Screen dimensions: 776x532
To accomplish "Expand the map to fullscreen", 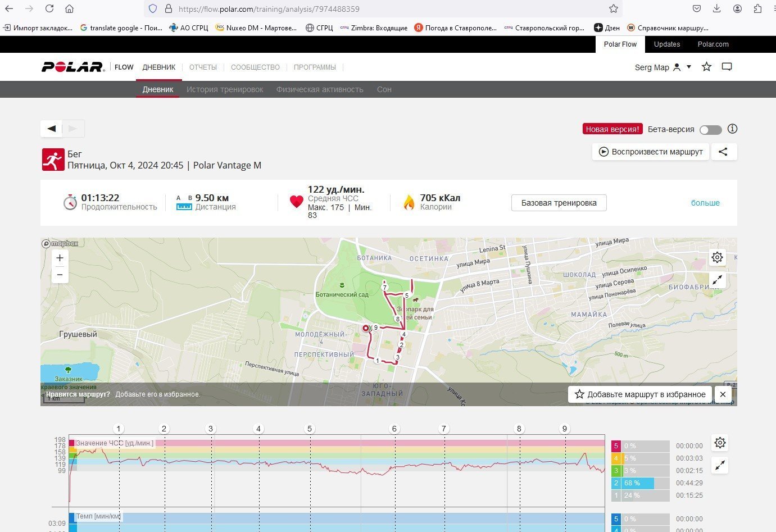I will pos(717,280).
